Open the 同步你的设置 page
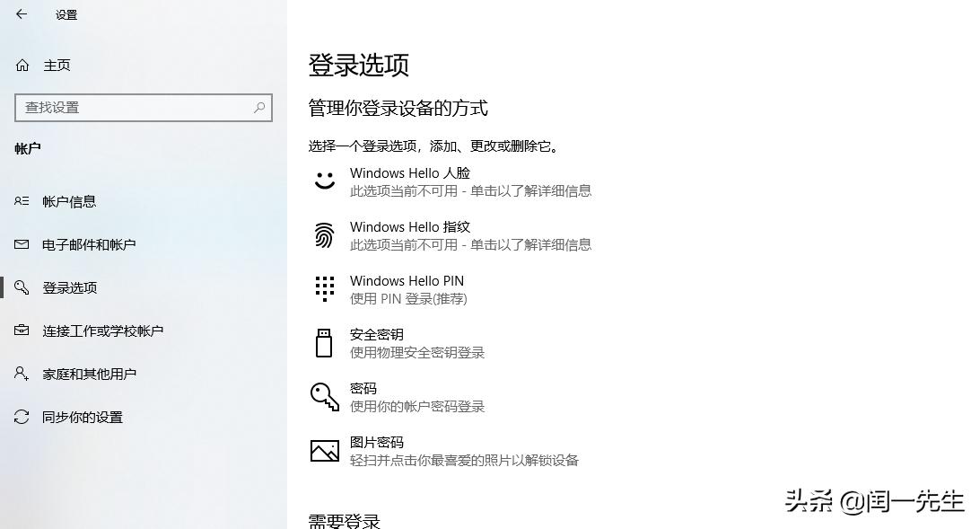 (x=81, y=417)
